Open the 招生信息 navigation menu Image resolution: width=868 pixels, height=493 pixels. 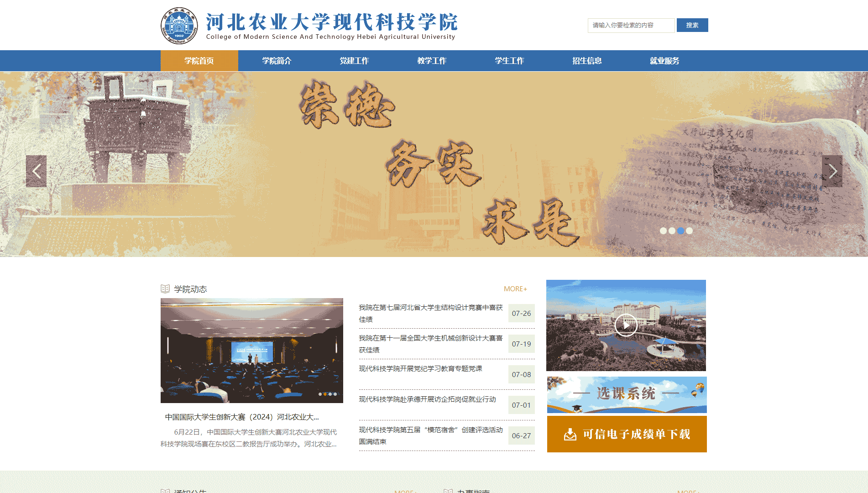(x=587, y=61)
